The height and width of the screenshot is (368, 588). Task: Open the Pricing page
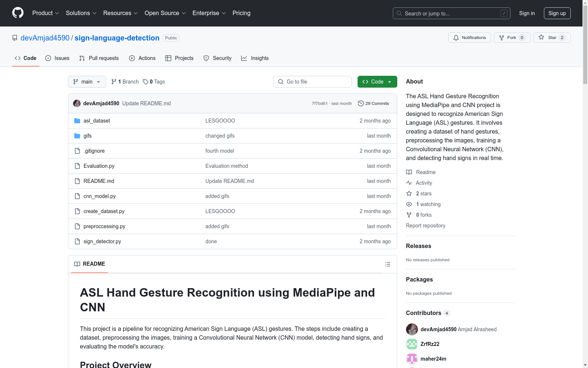241,13
